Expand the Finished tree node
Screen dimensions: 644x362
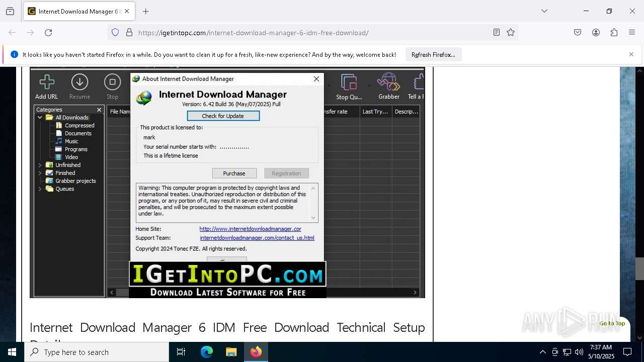[x=40, y=173]
